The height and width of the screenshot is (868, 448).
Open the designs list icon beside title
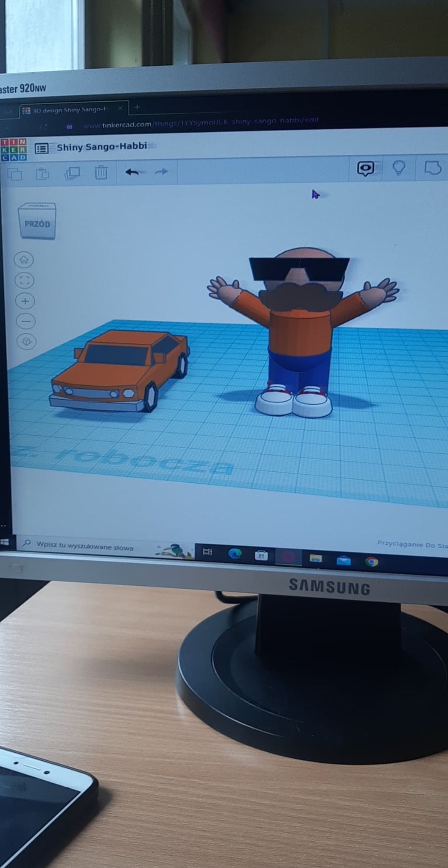pos(41,148)
